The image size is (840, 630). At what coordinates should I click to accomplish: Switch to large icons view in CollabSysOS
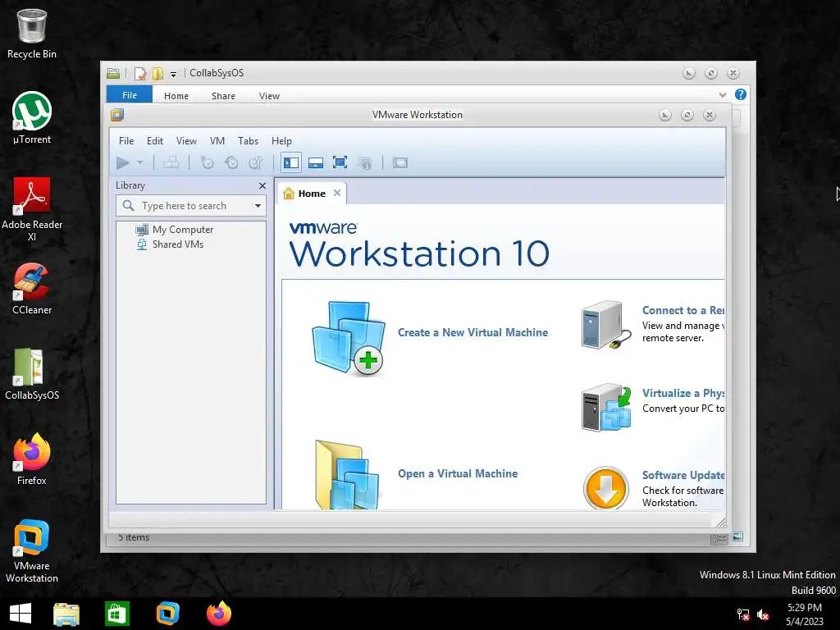(x=737, y=536)
